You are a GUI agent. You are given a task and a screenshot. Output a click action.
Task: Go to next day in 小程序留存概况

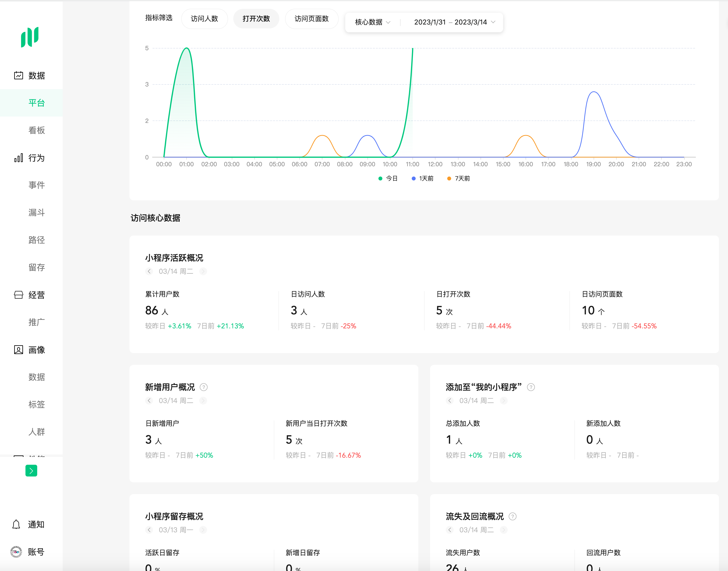pyautogui.click(x=203, y=530)
